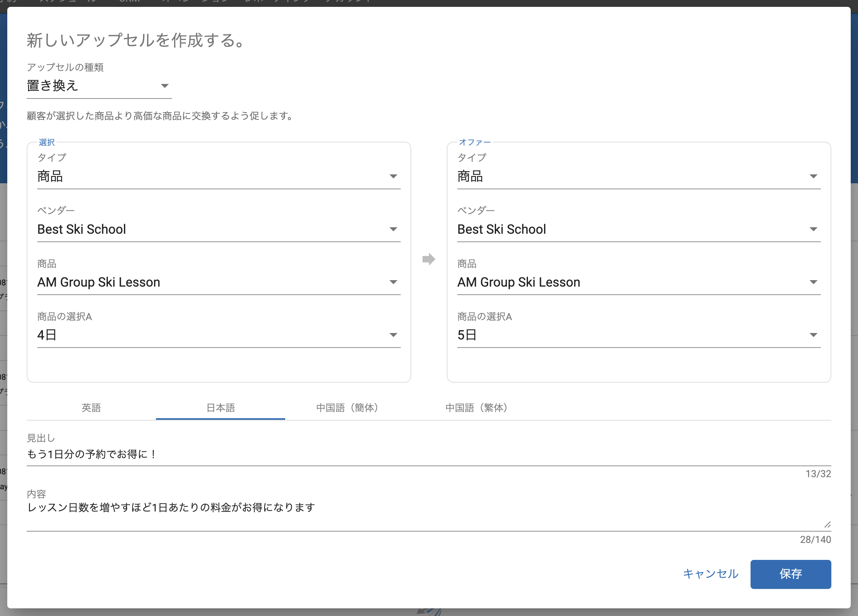
Task: Select the 日本語 tab
Action: coord(221,408)
